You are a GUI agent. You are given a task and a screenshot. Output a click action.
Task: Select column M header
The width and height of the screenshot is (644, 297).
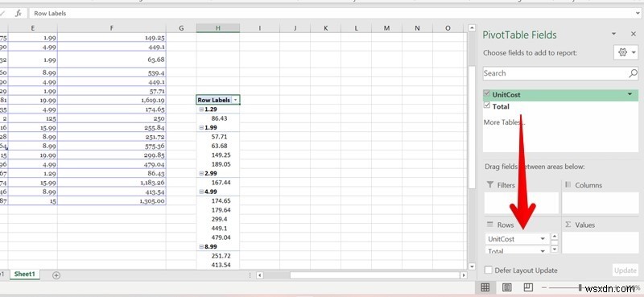(386, 28)
